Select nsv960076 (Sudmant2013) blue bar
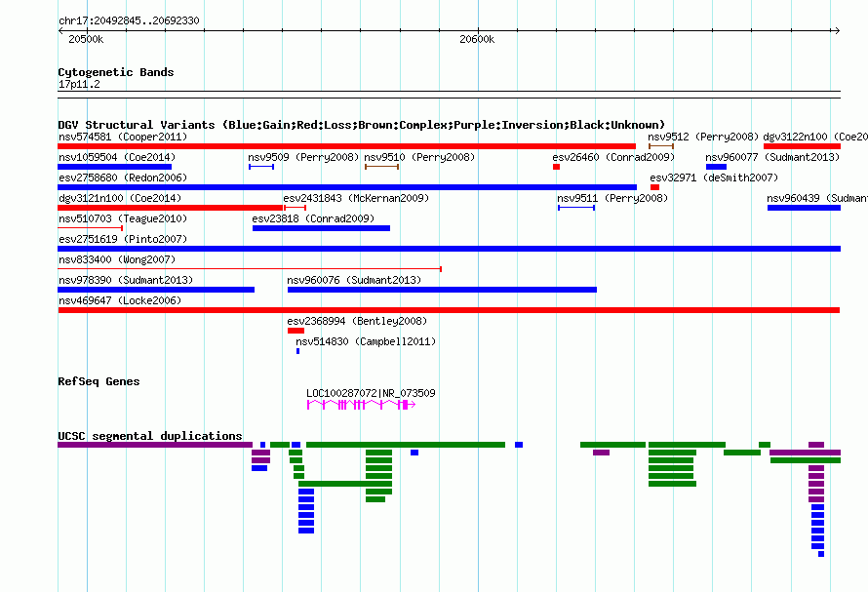868x592 pixels. pos(443,290)
